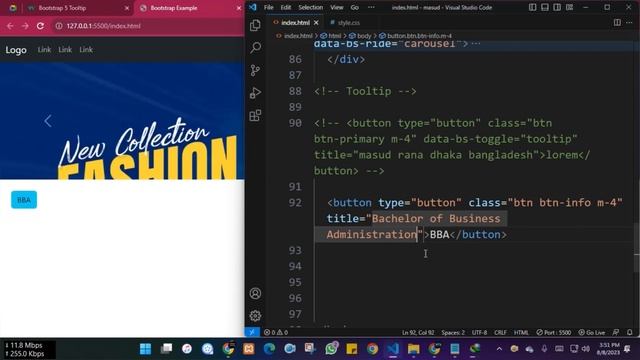The width and height of the screenshot is (640, 360).
Task: Change end of line via CRLF
Action: click(500, 332)
